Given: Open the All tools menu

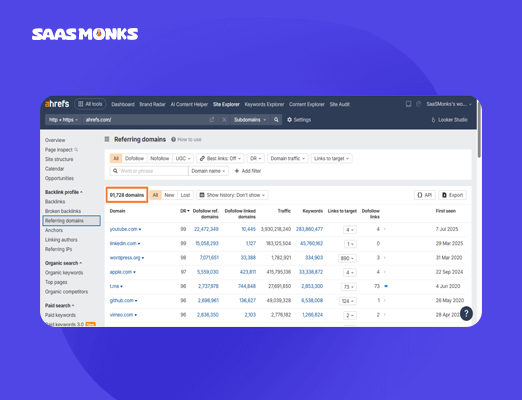Looking at the screenshot, I should [90, 104].
